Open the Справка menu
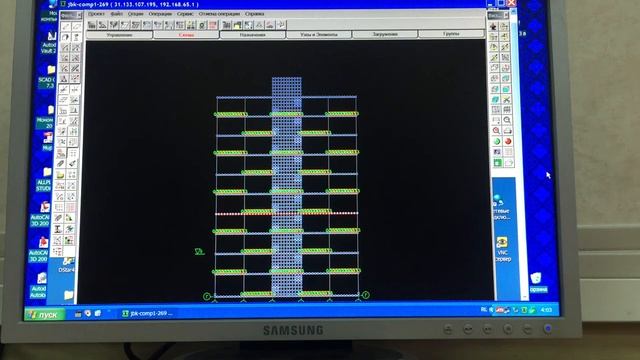Image resolution: width=640 pixels, height=360 pixels. click(x=254, y=14)
